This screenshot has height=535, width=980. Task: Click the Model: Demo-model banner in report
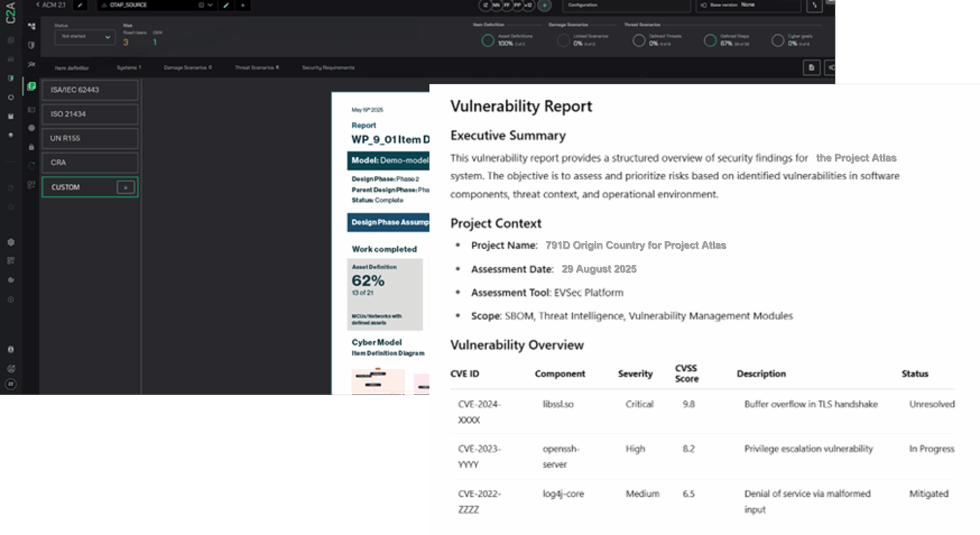[x=388, y=161]
